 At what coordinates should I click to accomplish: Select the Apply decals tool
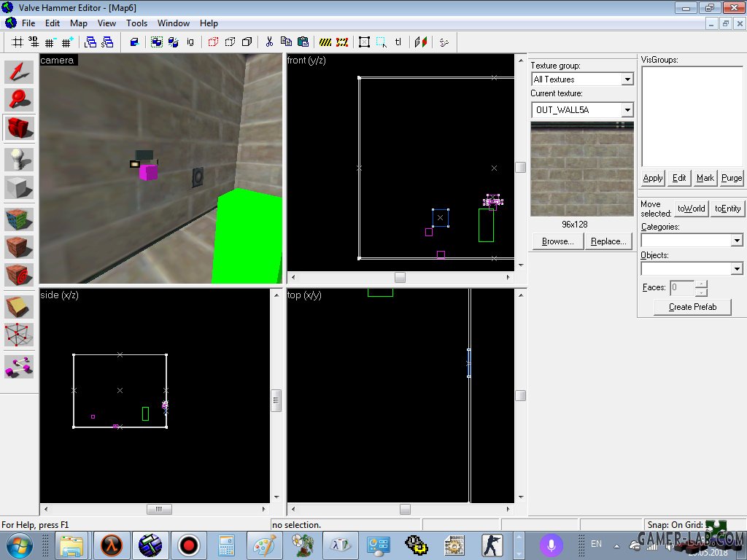[x=19, y=275]
